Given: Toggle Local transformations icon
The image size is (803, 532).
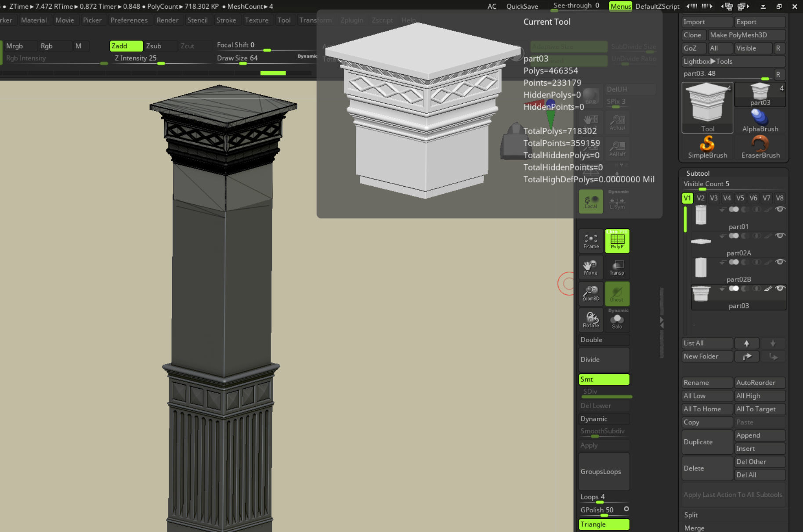Looking at the screenshot, I should click(x=591, y=201).
